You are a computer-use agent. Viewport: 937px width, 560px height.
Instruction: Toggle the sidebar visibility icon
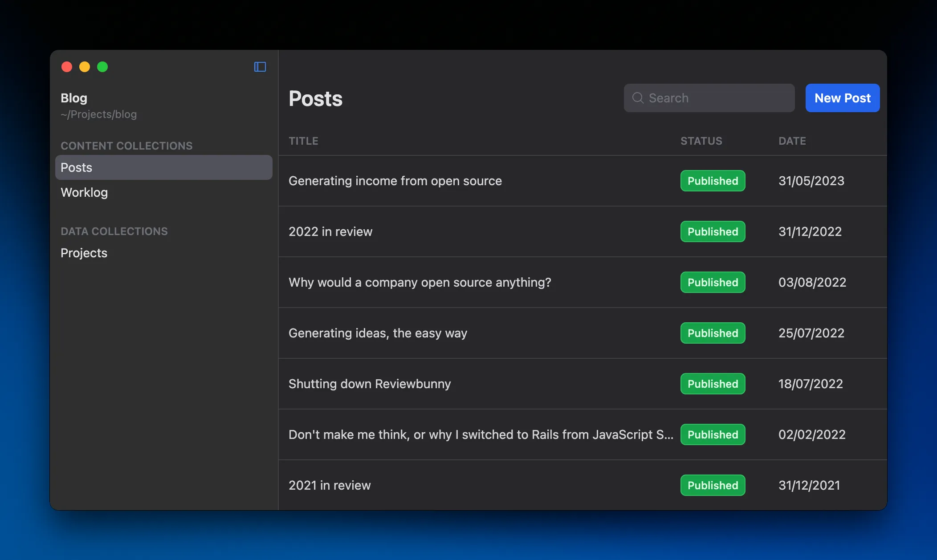tap(260, 67)
